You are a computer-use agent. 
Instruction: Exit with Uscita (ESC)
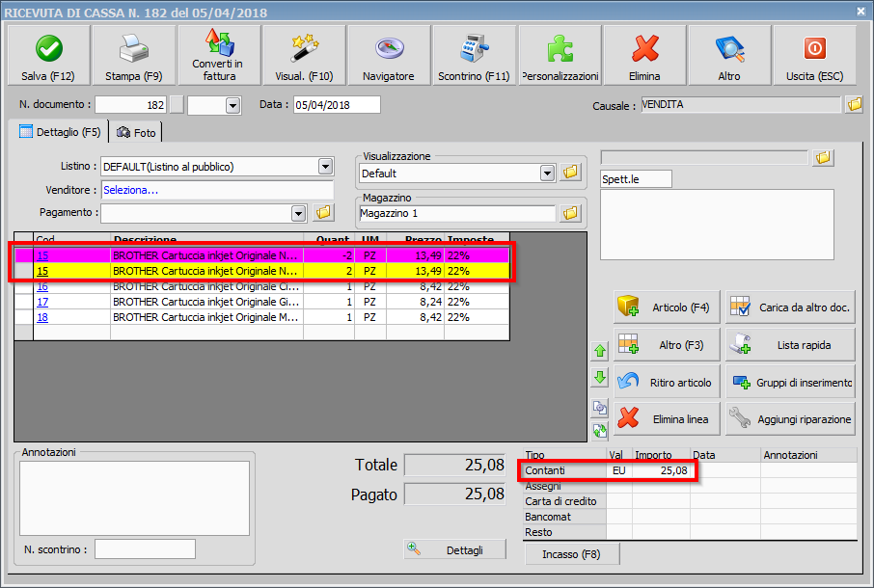[815, 56]
